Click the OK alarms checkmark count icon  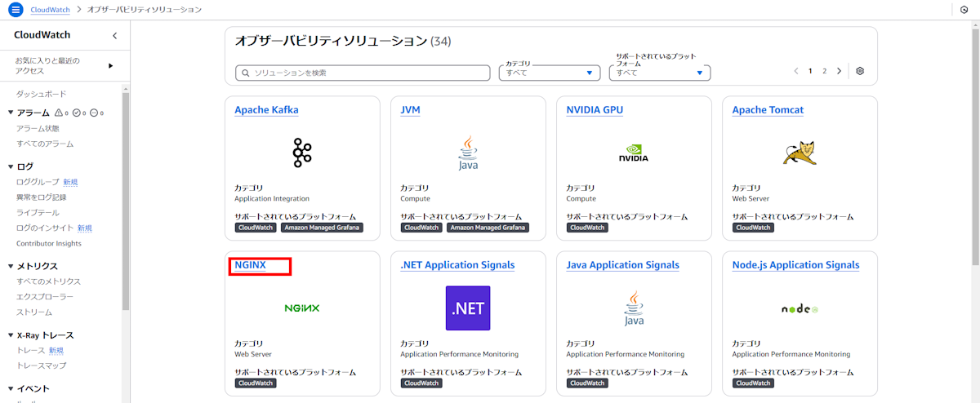[x=79, y=113]
